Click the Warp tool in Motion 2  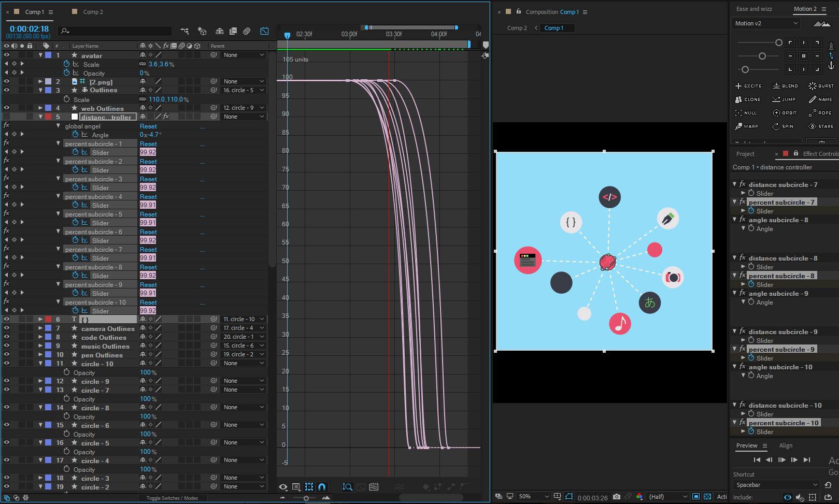[746, 126]
